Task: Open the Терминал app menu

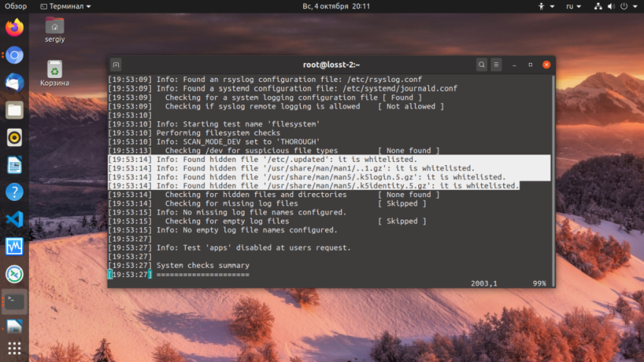Action: coord(66,6)
